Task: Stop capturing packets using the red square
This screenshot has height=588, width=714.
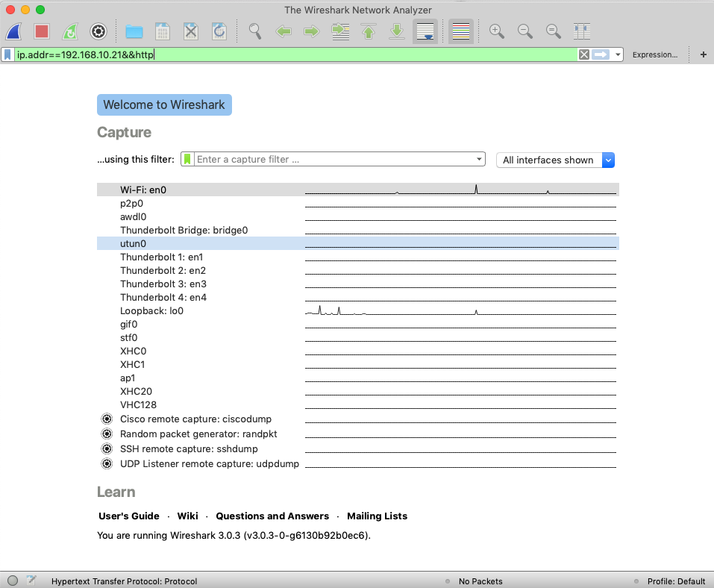Action: 42,31
